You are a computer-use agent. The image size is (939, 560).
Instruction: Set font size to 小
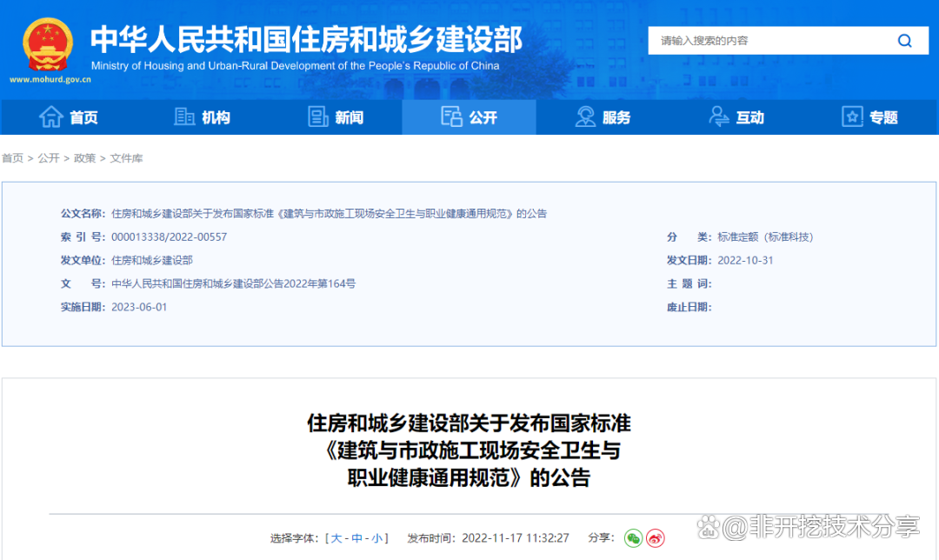[x=376, y=538]
